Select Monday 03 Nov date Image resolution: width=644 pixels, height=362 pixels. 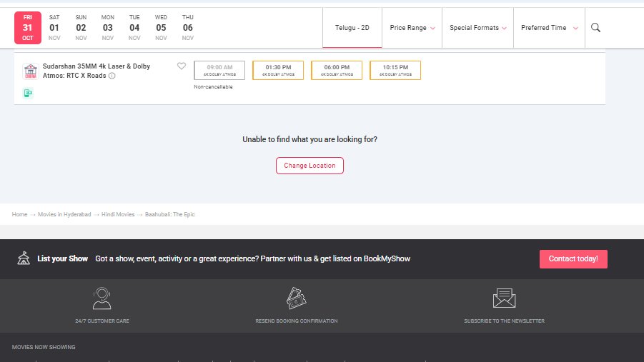click(108, 28)
